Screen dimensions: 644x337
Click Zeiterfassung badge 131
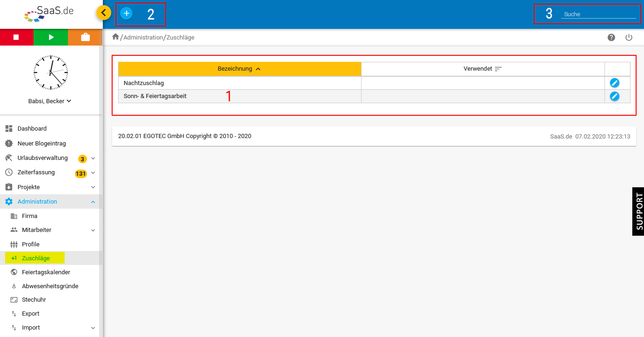(81, 174)
